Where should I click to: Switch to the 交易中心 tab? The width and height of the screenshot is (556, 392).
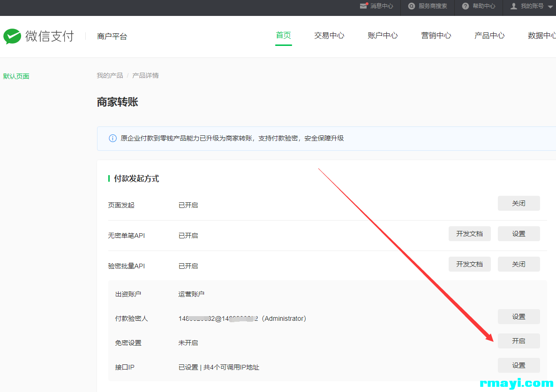click(x=329, y=36)
